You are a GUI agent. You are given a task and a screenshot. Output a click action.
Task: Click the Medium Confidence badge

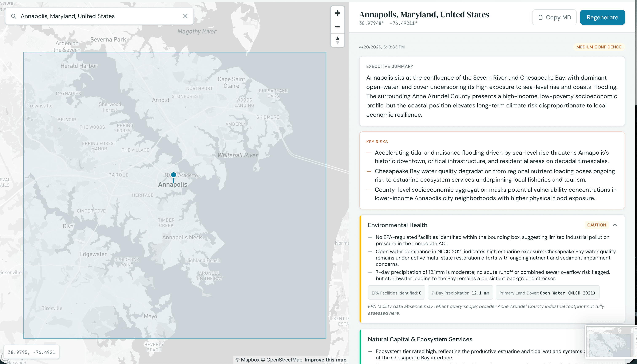pyautogui.click(x=599, y=47)
